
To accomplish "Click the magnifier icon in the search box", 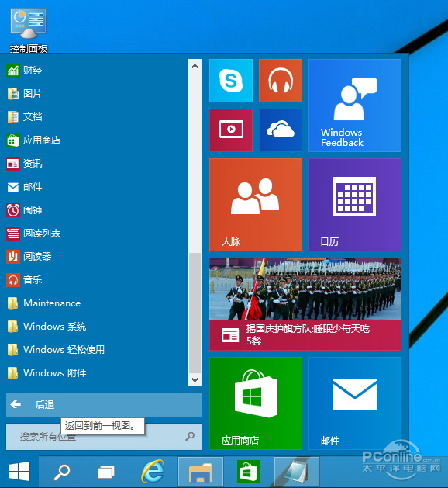I will click(190, 436).
